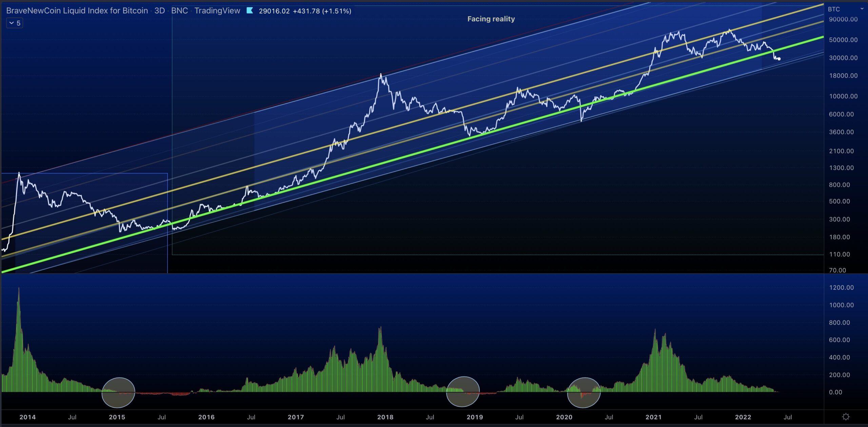
Task: Click the 10000.00 price scale label
Action: pyautogui.click(x=843, y=96)
